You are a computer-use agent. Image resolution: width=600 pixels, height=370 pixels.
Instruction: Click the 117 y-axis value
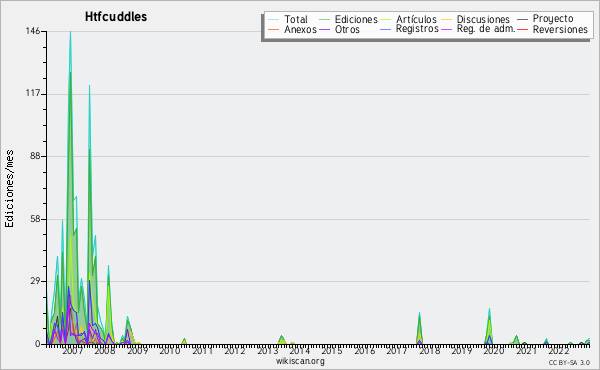[33, 93]
